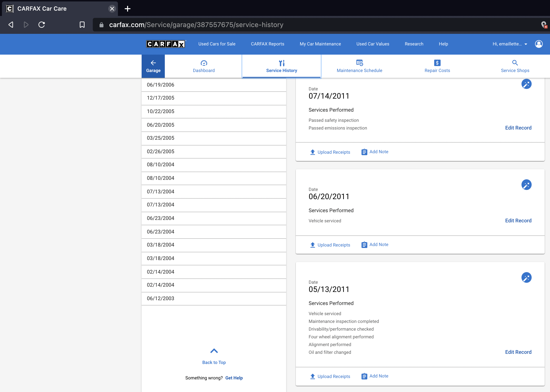Screen dimensions: 550x392
Task: Click the CARFAX logo
Action: point(166,44)
